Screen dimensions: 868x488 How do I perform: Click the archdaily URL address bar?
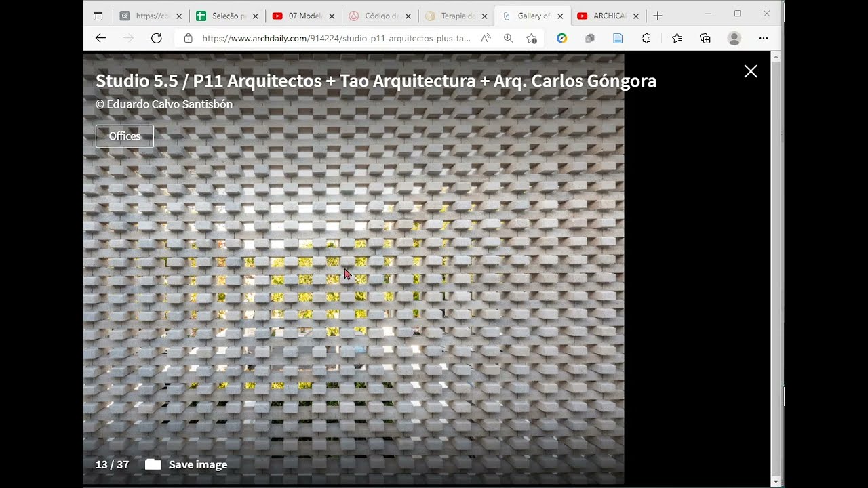tap(336, 39)
